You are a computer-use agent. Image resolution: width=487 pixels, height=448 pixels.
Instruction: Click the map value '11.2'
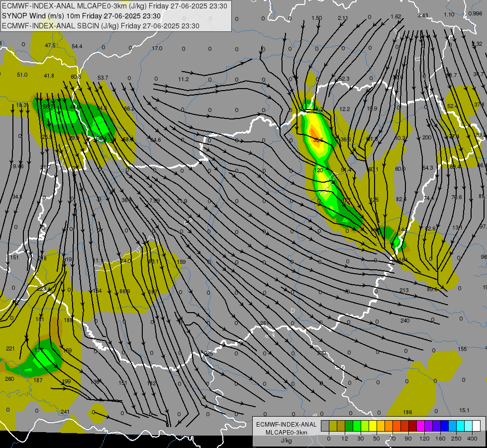(184, 79)
